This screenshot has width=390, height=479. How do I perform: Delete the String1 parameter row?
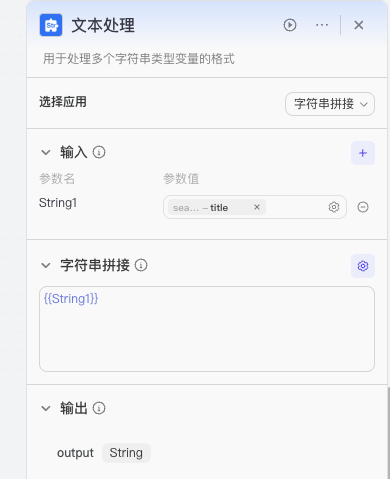[363, 207]
